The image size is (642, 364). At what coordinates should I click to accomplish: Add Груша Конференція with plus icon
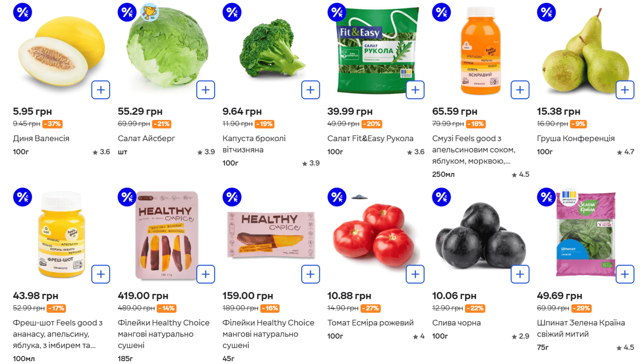click(625, 90)
